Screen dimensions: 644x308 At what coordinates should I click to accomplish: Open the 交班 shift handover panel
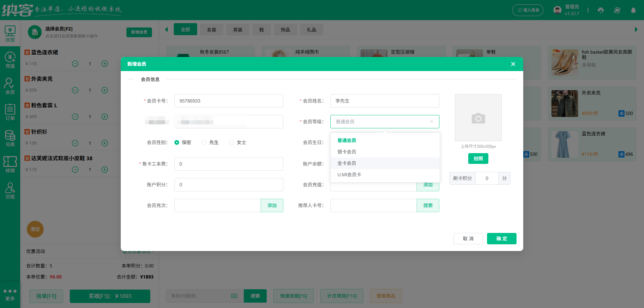click(x=10, y=190)
